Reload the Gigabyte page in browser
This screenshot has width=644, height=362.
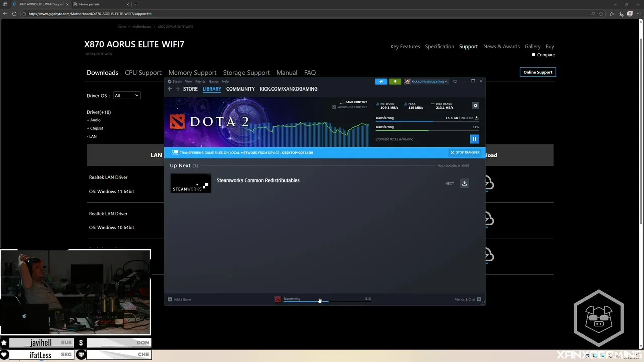point(14,14)
